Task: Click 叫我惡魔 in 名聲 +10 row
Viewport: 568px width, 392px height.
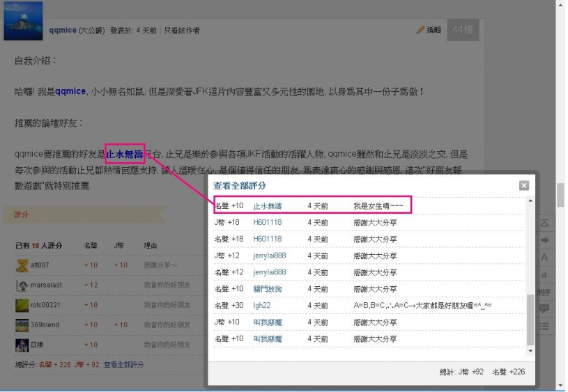Action: pos(268,339)
